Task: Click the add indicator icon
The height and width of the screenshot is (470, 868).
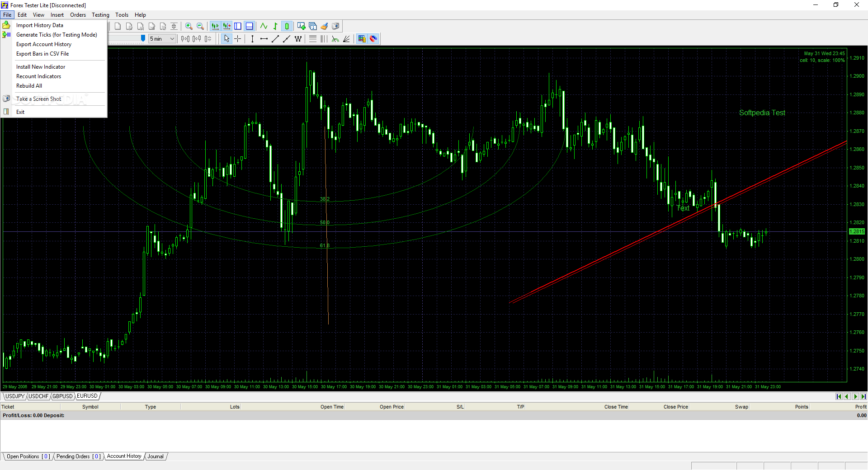Action: coord(302,26)
